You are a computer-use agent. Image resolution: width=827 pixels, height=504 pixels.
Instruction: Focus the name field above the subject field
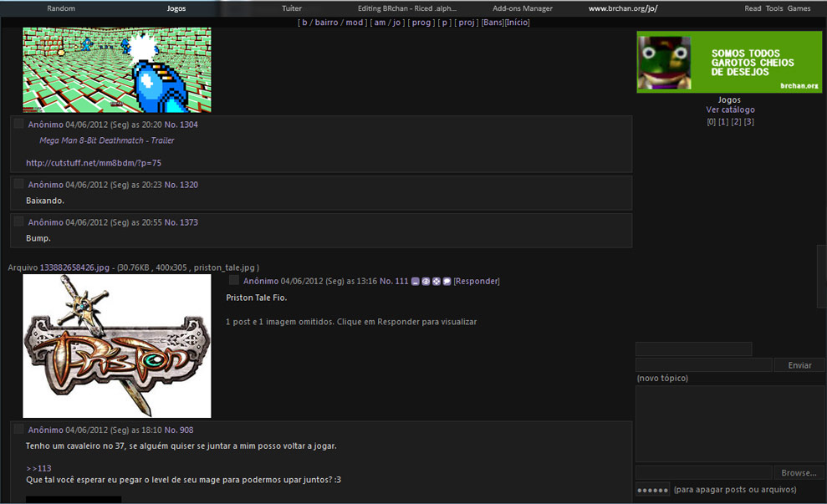click(x=693, y=349)
